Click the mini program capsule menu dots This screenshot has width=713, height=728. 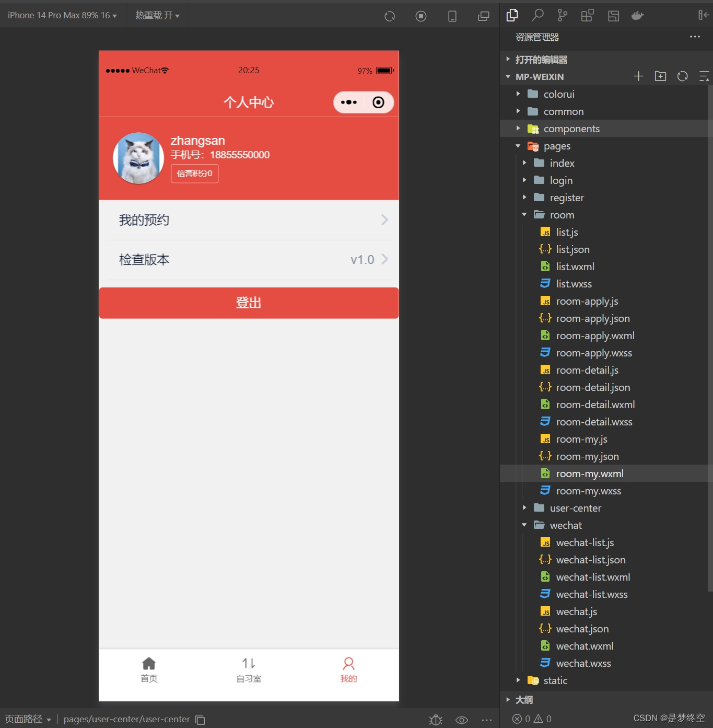pos(349,102)
